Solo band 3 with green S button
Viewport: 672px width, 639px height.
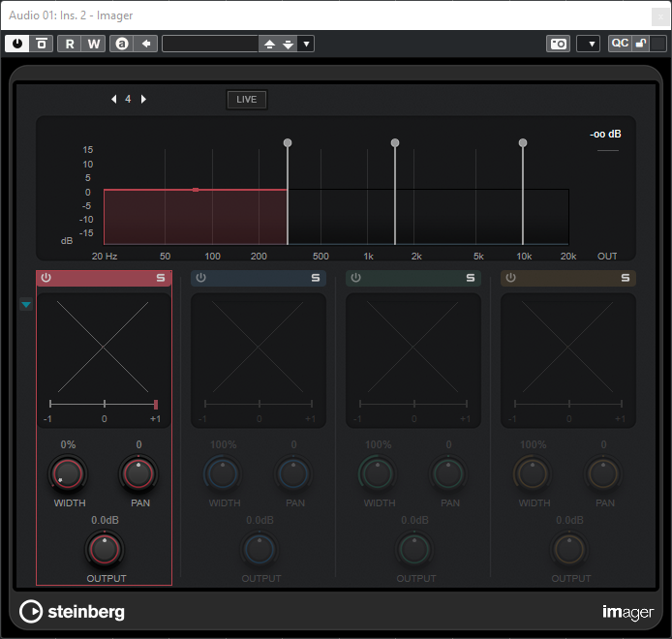pos(471,278)
